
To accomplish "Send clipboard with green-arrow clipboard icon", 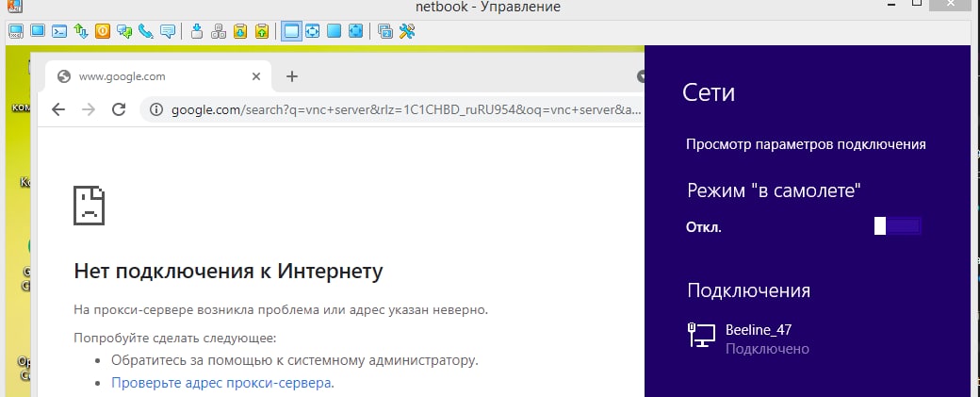I will pyautogui.click(x=262, y=30).
